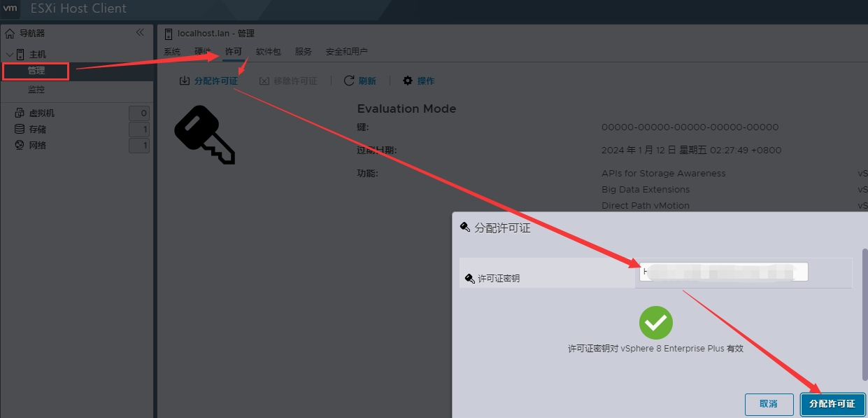Image resolution: width=868 pixels, height=418 pixels.
Task: Click Remove license (移除许可证) in toolbar
Action: click(x=288, y=81)
